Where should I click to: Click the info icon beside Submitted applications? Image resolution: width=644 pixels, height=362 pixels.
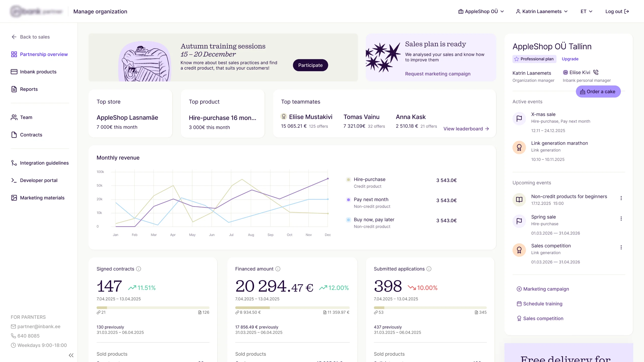point(429,269)
